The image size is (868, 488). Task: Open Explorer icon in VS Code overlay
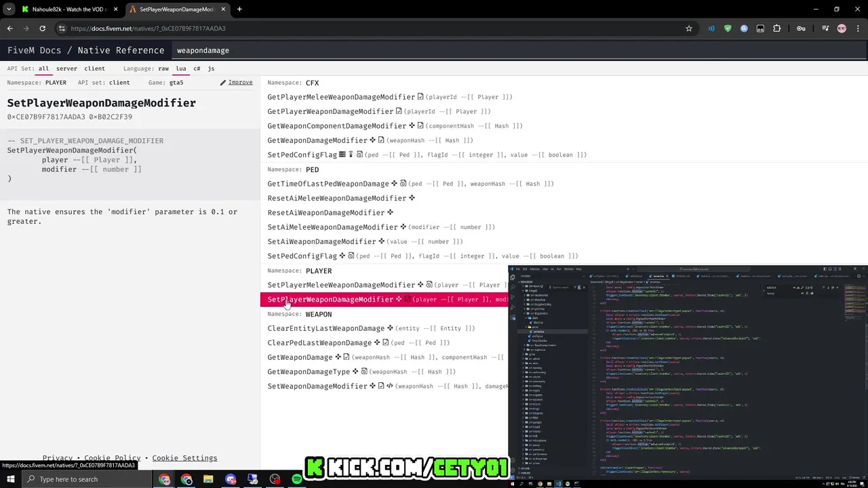512,277
